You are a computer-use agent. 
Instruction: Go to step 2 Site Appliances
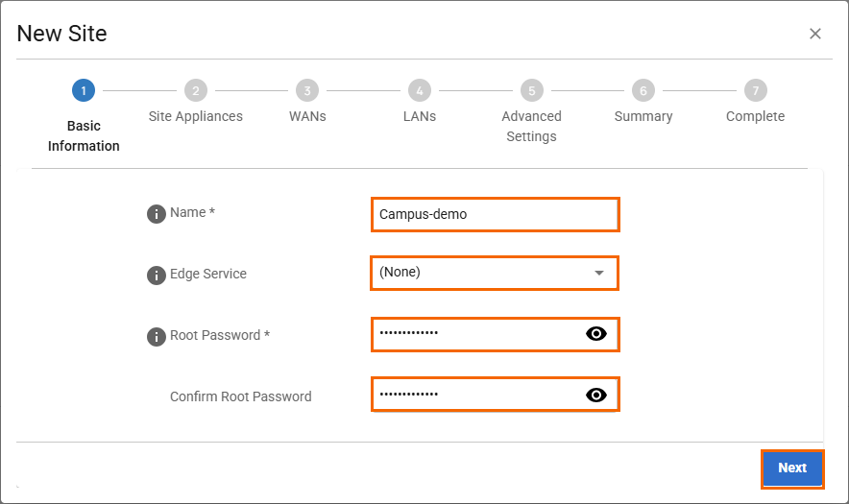pyautogui.click(x=195, y=91)
